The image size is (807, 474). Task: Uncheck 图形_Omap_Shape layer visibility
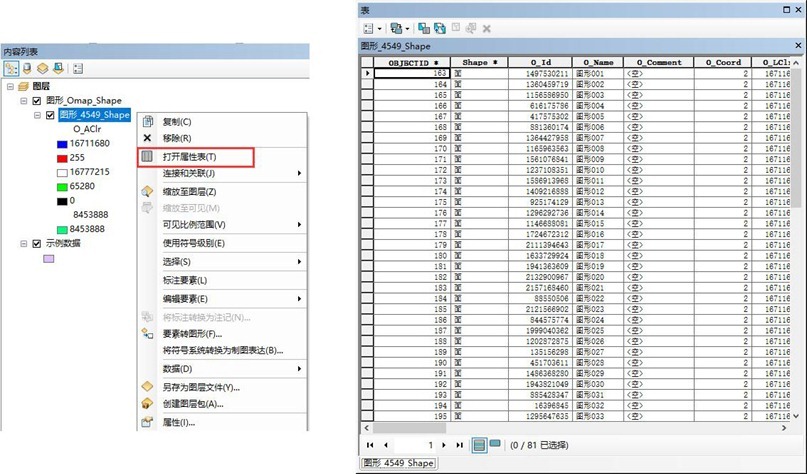pos(36,100)
